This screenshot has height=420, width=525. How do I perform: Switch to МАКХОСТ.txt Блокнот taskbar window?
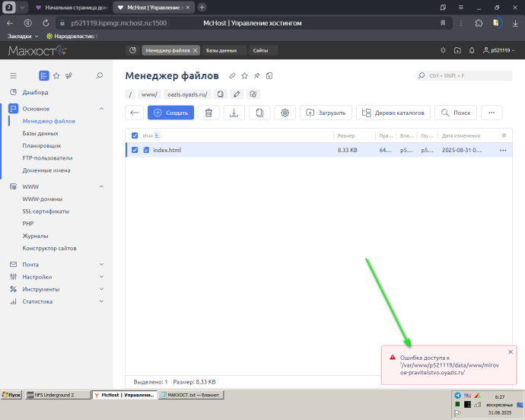click(x=191, y=395)
